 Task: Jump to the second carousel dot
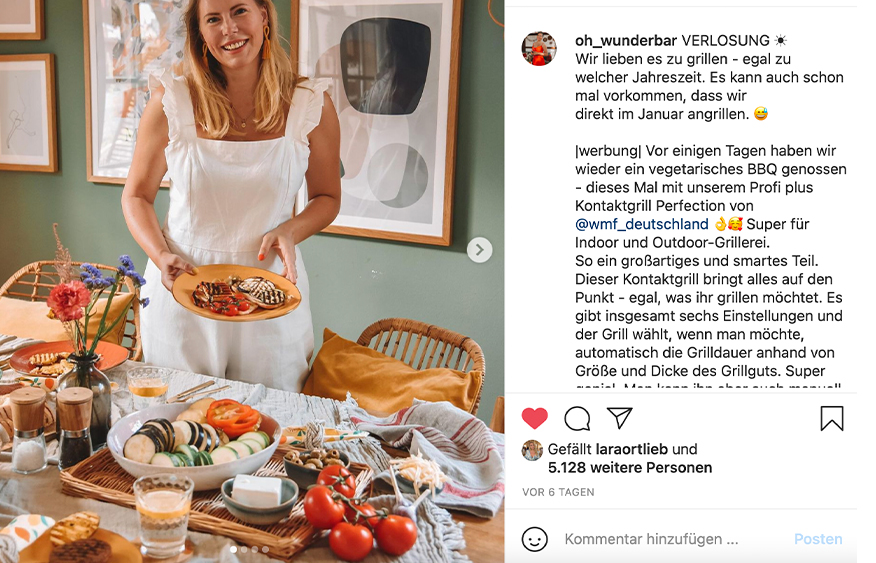click(244, 550)
